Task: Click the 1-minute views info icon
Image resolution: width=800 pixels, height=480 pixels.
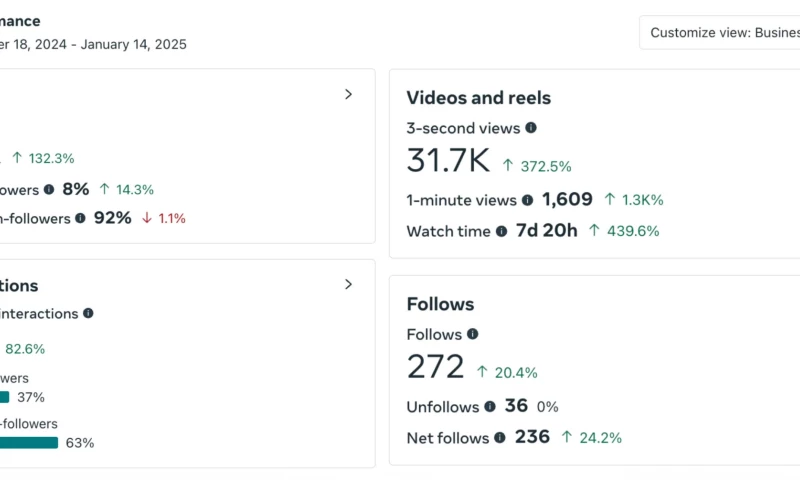Action: pyautogui.click(x=528, y=200)
